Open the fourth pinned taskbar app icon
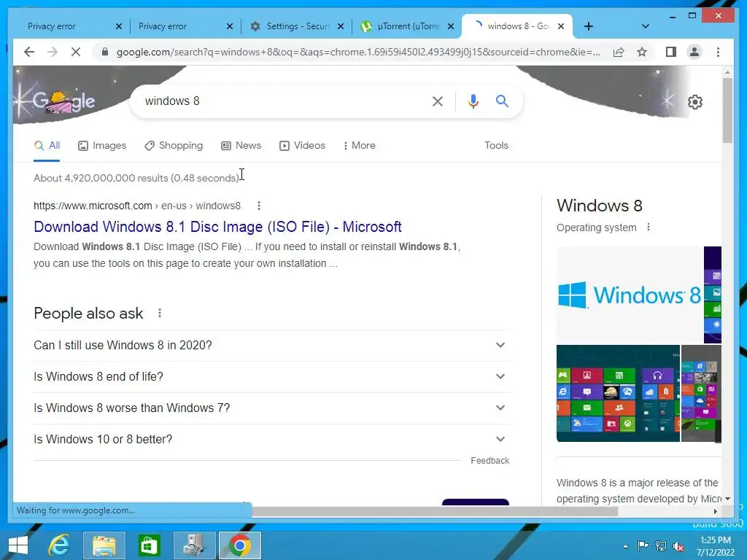747x560 pixels. coord(194,545)
